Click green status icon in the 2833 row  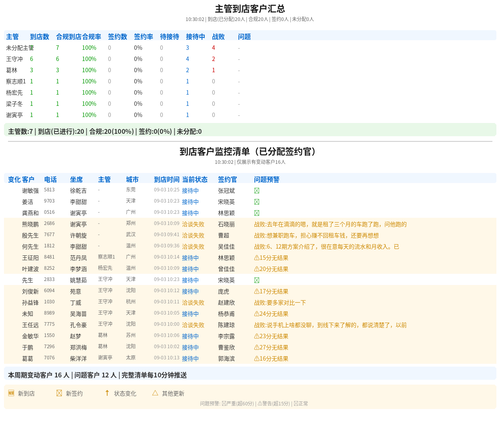click(x=257, y=280)
